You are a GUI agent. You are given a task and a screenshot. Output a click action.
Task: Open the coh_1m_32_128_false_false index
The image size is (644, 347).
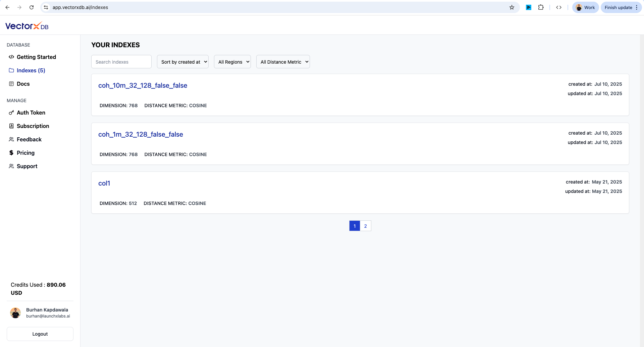pyautogui.click(x=141, y=134)
